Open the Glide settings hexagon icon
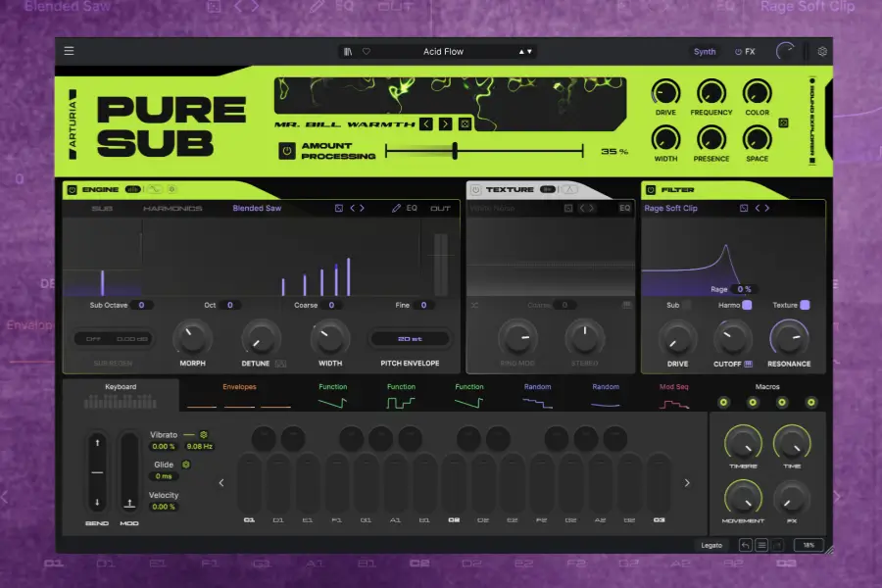 185,465
